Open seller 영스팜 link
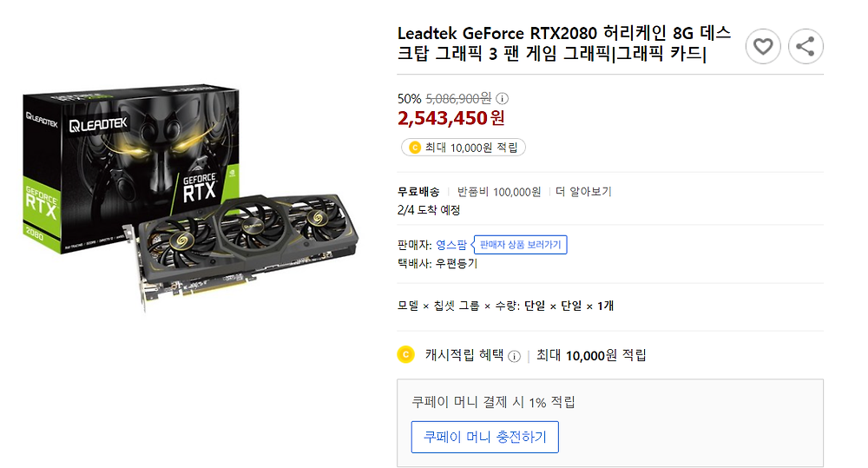Image resolution: width=868 pixels, height=468 pixels. click(450, 246)
